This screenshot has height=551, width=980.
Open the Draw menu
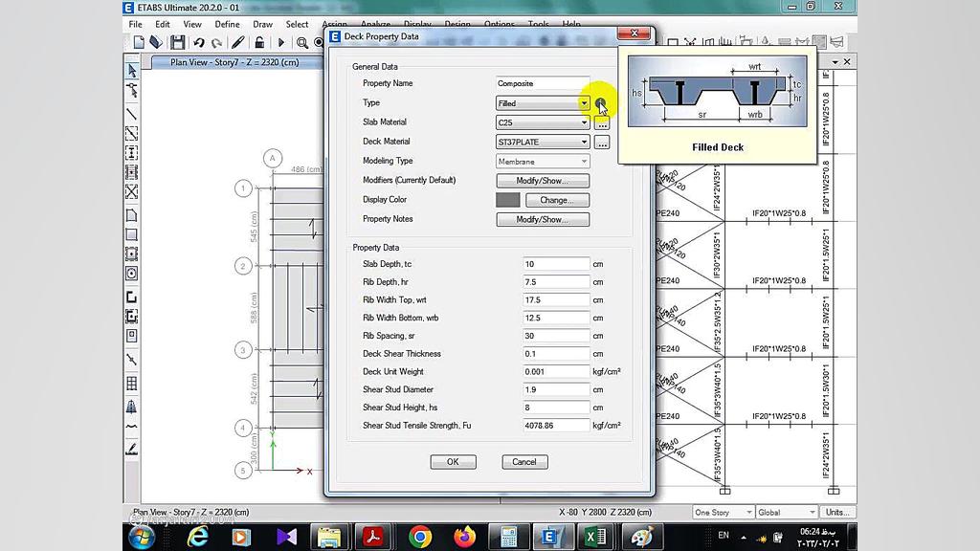pos(262,24)
